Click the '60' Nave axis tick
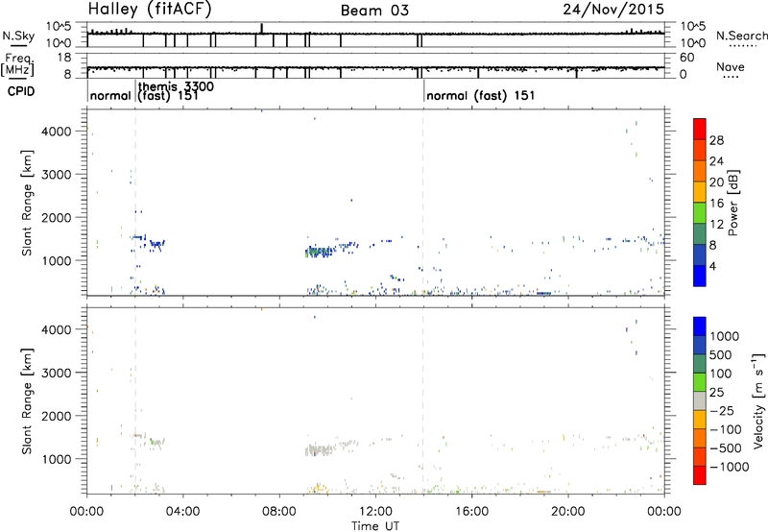768x532 pixels. pos(686,58)
